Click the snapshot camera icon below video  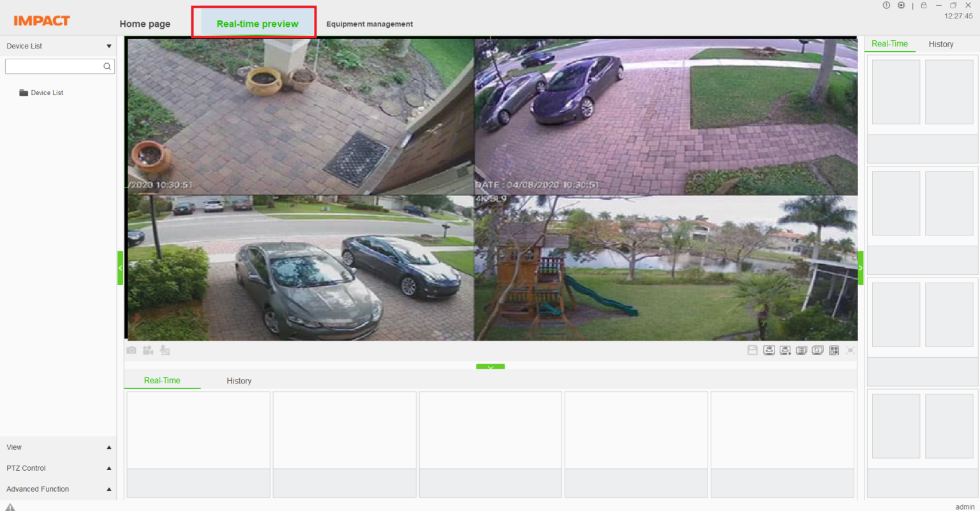coord(131,350)
